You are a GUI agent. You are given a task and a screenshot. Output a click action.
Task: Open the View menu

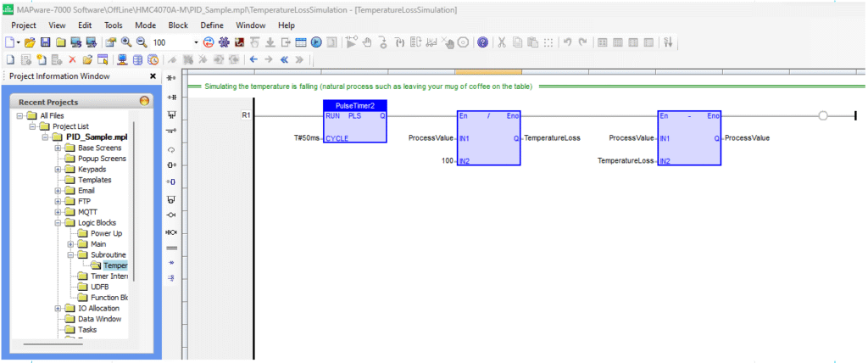[57, 25]
